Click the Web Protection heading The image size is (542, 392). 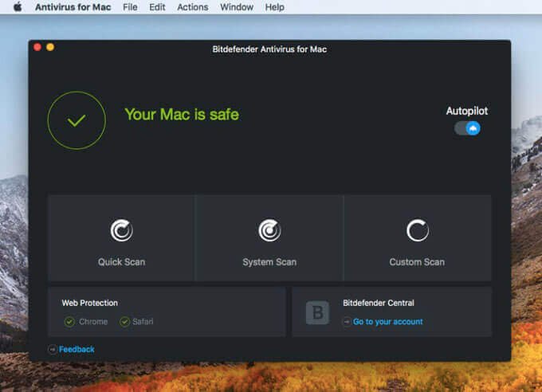(90, 303)
